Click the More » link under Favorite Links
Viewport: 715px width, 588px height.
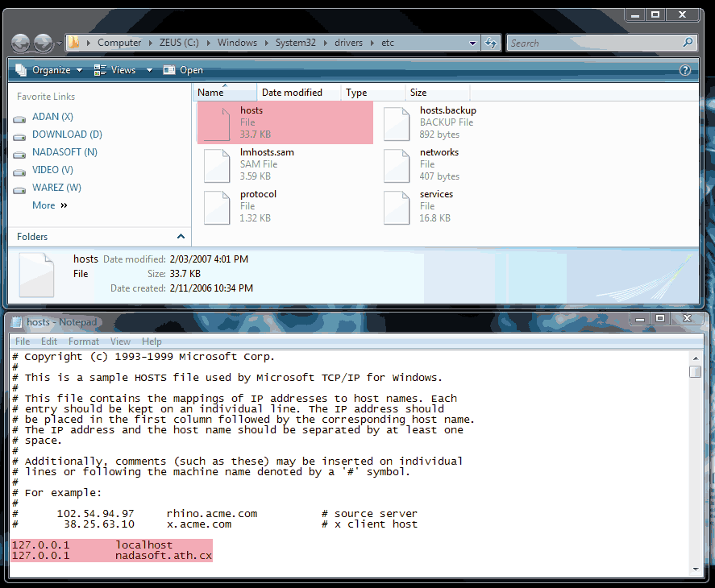tap(49, 205)
